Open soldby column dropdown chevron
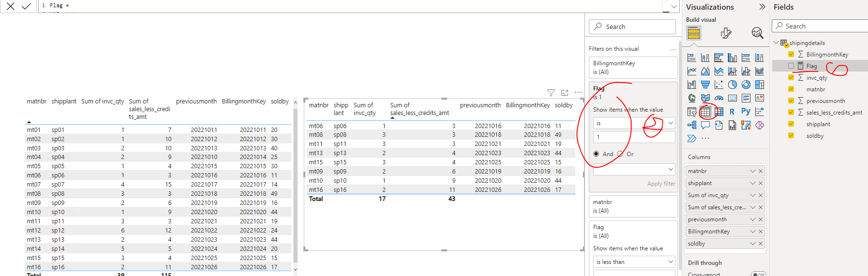The image size is (868, 276). coord(753,244)
